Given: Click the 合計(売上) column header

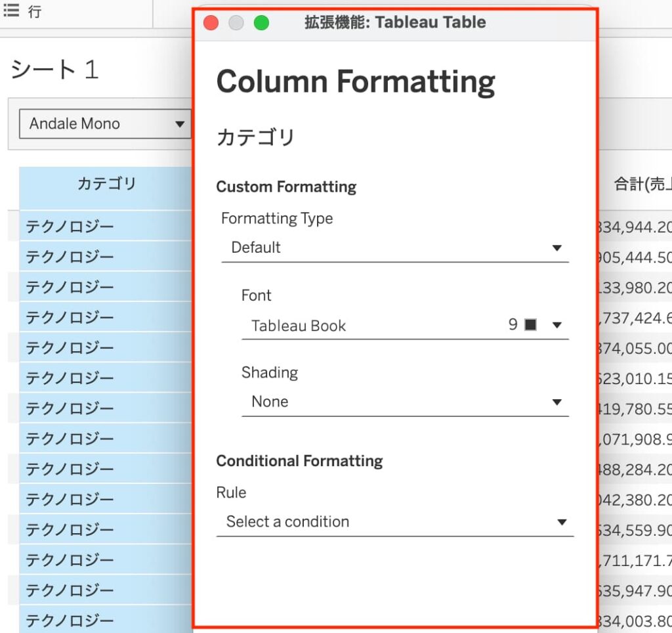Looking at the screenshot, I should click(640, 185).
